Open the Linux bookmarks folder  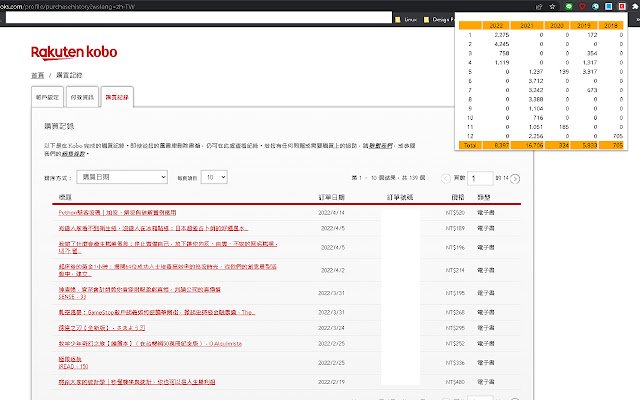tap(406, 19)
